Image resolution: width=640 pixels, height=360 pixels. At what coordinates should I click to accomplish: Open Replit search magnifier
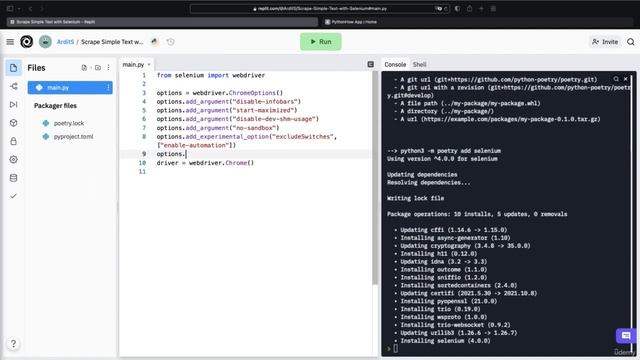coord(631,42)
